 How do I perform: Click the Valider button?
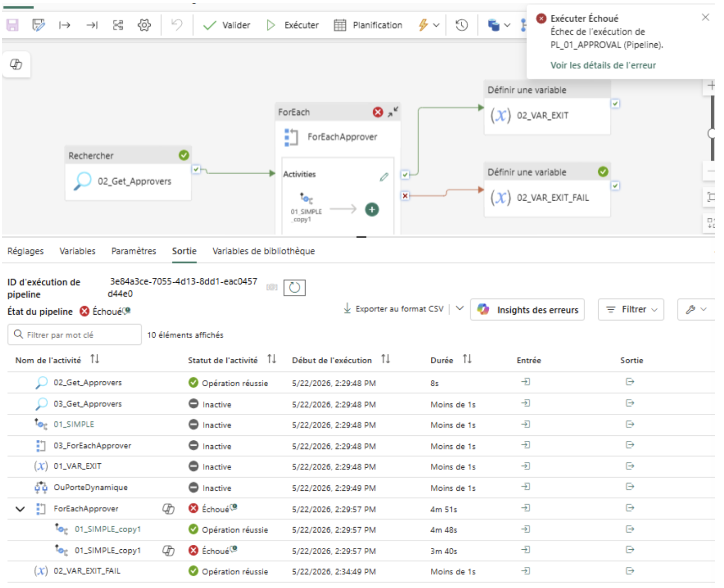pyautogui.click(x=227, y=25)
